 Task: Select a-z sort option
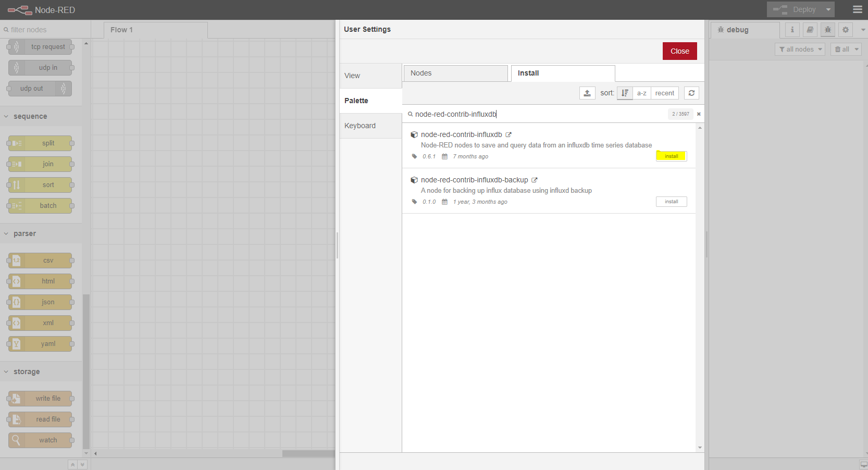(x=642, y=93)
